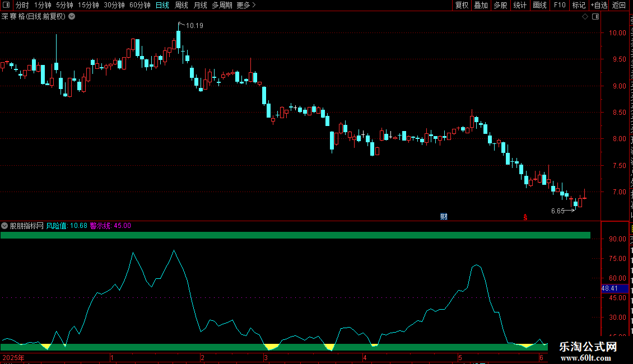Switch to 日线 daily chart
633x364 pixels.
[x=162, y=5]
